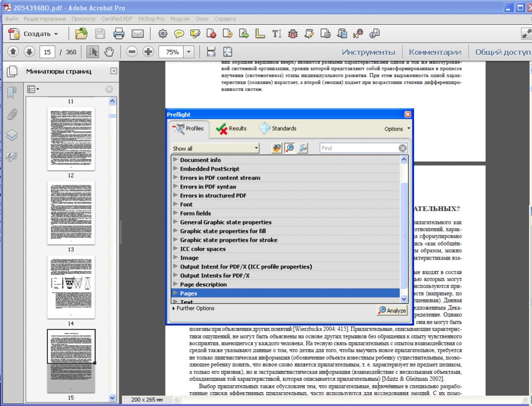Switch to the Results tab
Viewport: 532px width, 406px height.
click(232, 129)
